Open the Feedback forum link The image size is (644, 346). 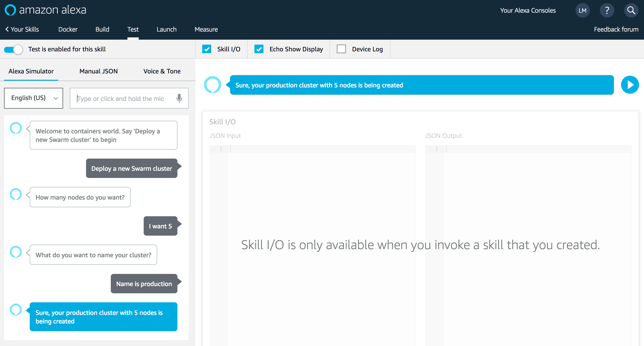(616, 29)
